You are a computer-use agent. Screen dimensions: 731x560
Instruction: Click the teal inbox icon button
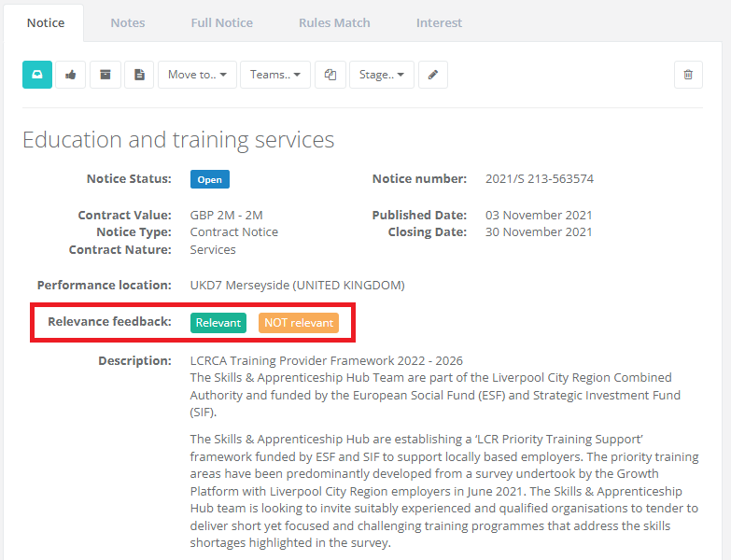pyautogui.click(x=37, y=75)
